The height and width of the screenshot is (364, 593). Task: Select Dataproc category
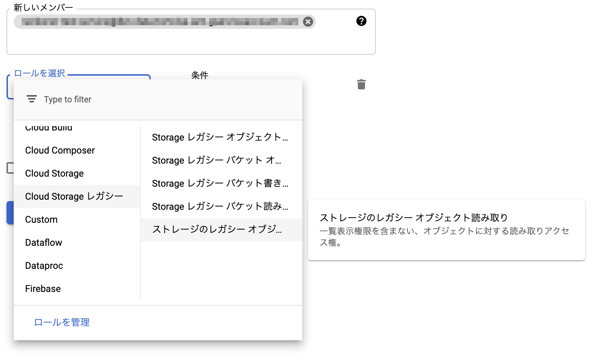pyautogui.click(x=77, y=266)
